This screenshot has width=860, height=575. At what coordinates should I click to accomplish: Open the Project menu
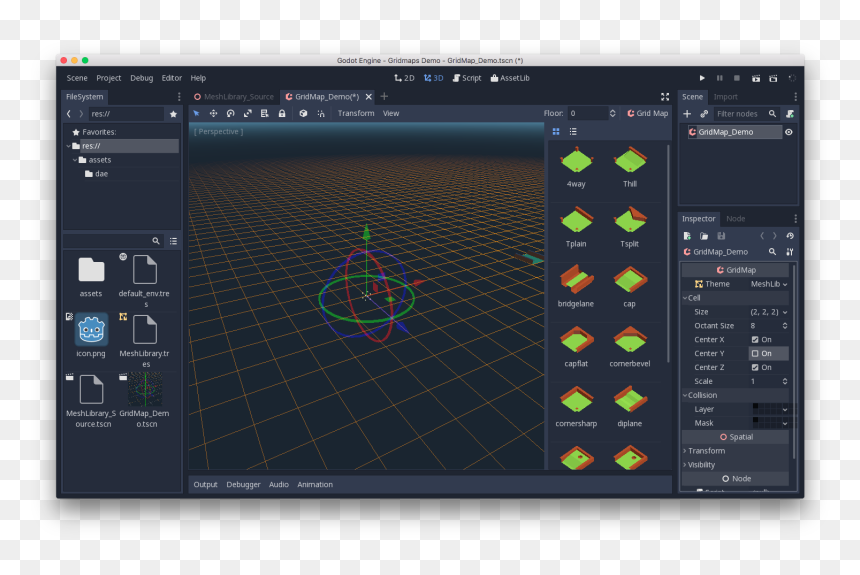(109, 78)
